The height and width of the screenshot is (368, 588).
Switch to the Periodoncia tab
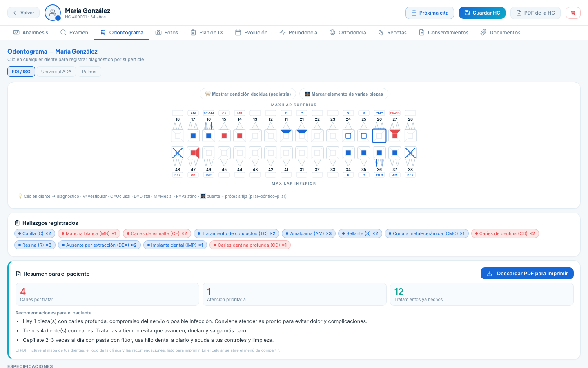pos(298,33)
